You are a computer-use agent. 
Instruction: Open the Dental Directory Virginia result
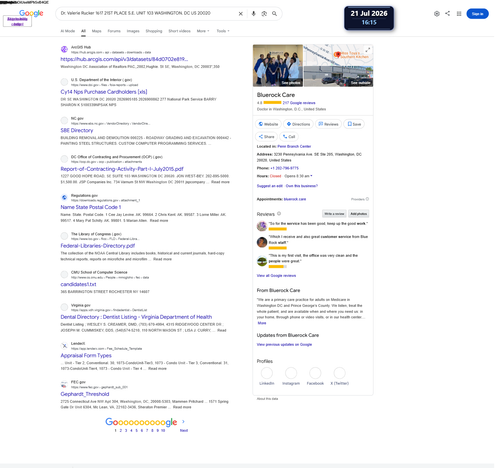tap(136, 317)
